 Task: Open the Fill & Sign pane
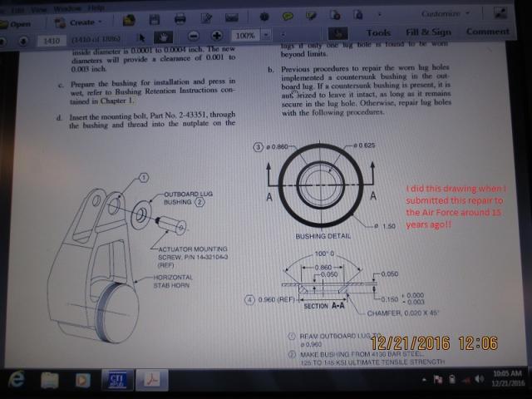428,32
